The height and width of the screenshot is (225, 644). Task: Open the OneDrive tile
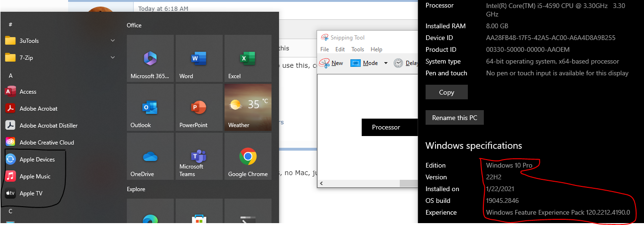pos(150,156)
